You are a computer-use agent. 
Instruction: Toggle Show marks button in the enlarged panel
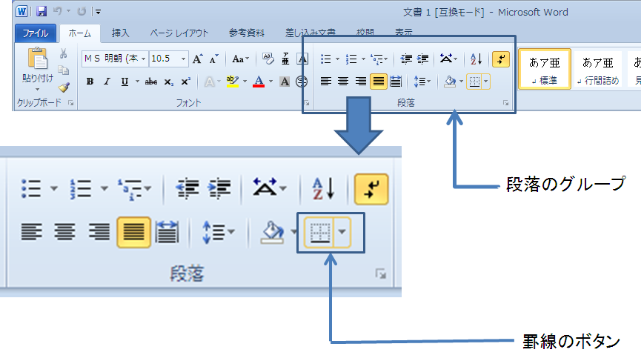[x=371, y=189]
